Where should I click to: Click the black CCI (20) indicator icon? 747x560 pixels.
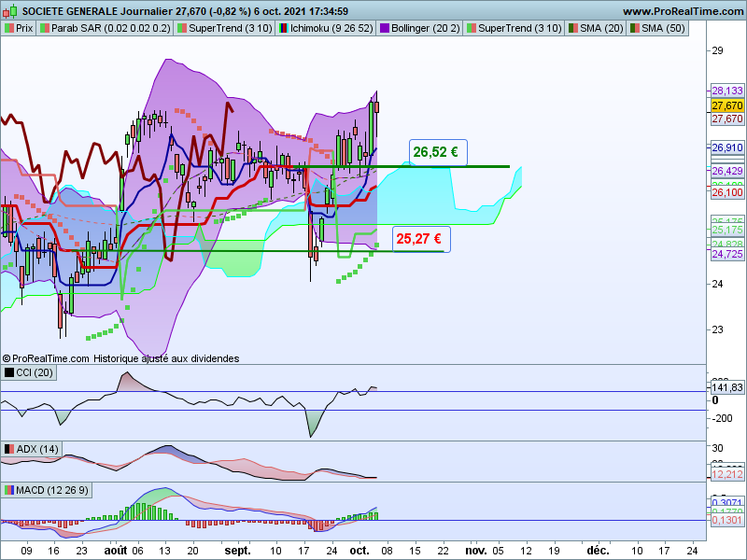(9, 372)
